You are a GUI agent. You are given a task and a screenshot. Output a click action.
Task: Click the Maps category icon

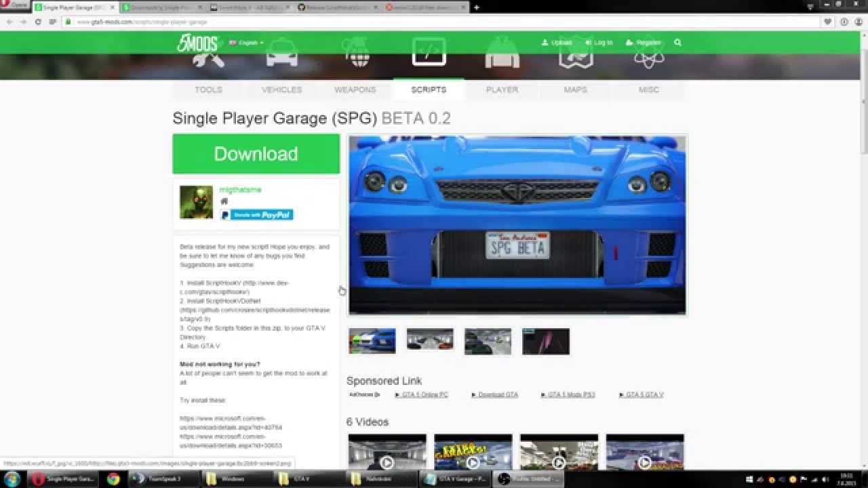click(576, 53)
